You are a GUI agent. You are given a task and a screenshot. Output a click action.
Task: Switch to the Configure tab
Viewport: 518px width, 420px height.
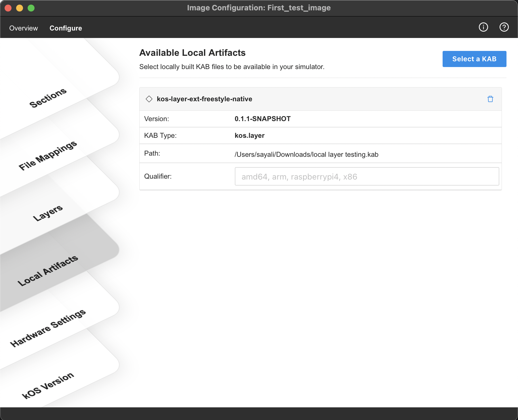pos(66,28)
